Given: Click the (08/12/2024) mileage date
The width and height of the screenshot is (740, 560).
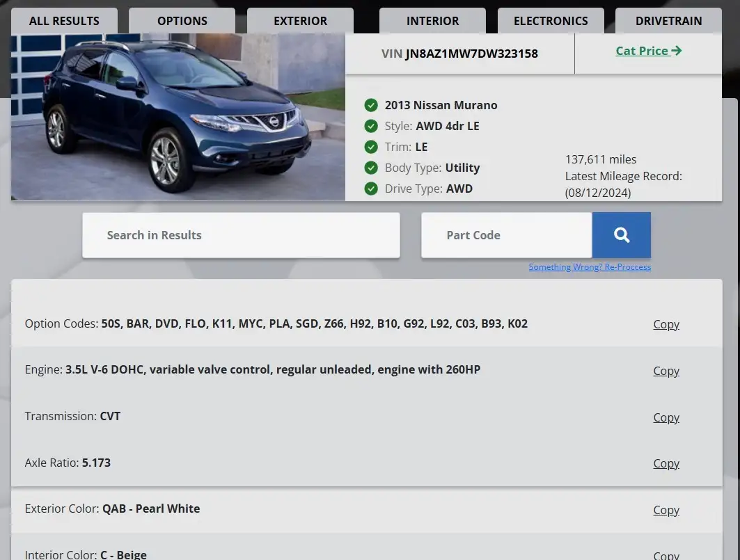Looking at the screenshot, I should pyautogui.click(x=598, y=193).
